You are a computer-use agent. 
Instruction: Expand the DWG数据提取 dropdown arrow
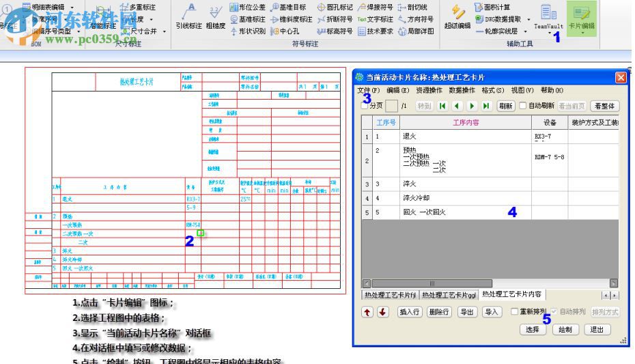click(528, 19)
